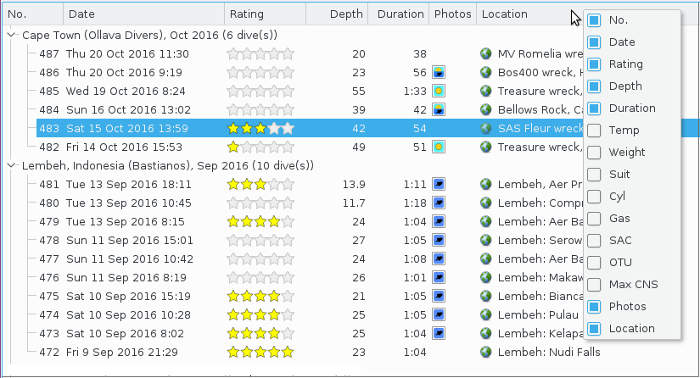Image resolution: width=700 pixels, height=378 pixels.
Task: Select dive 476 Sun 11 Sep 2016 8:19
Action: click(x=112, y=278)
